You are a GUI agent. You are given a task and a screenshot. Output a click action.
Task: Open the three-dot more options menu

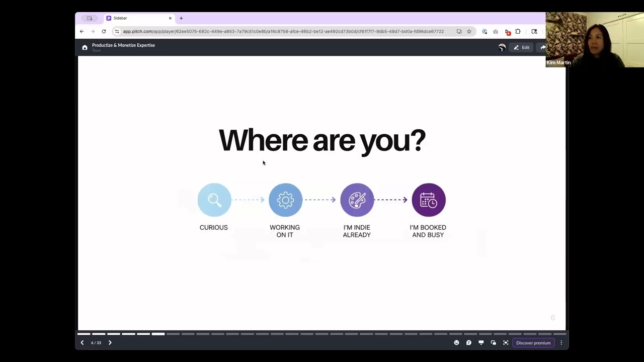pyautogui.click(x=561, y=343)
